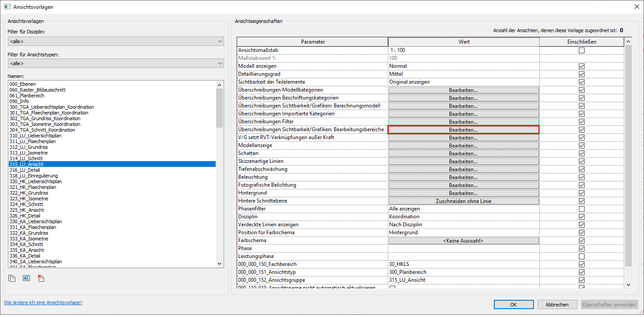Click the Zuschneiden ohne Linie button
The image size is (644, 317).
pos(463,201)
